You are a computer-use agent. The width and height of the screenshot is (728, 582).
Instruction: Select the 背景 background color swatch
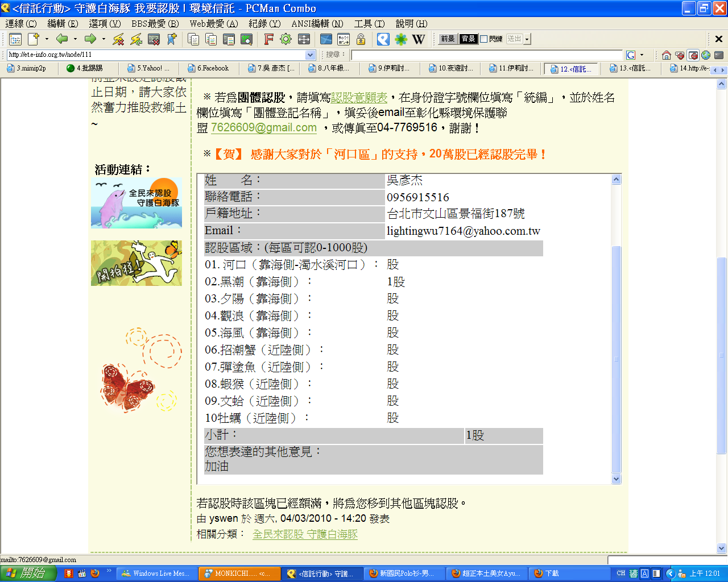coord(468,39)
